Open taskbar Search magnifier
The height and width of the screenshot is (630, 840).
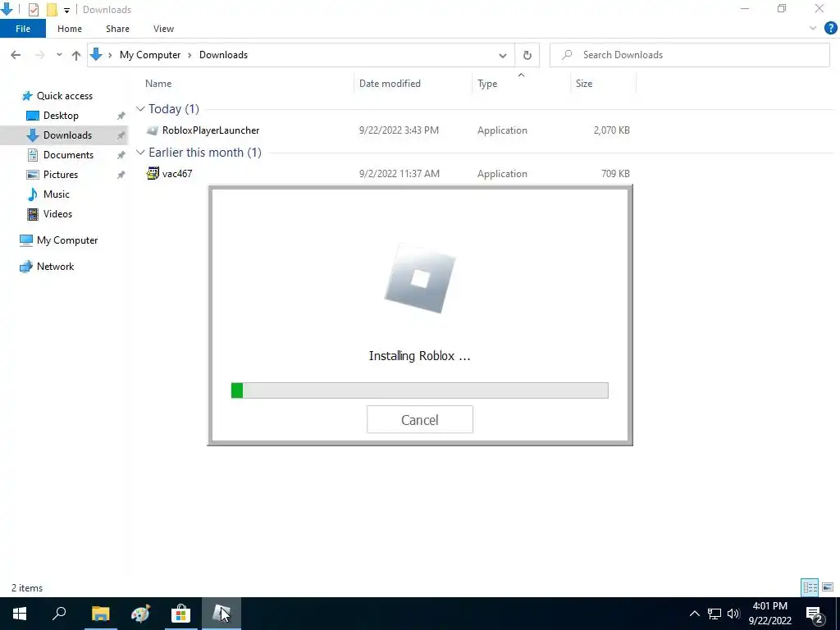coord(59,614)
